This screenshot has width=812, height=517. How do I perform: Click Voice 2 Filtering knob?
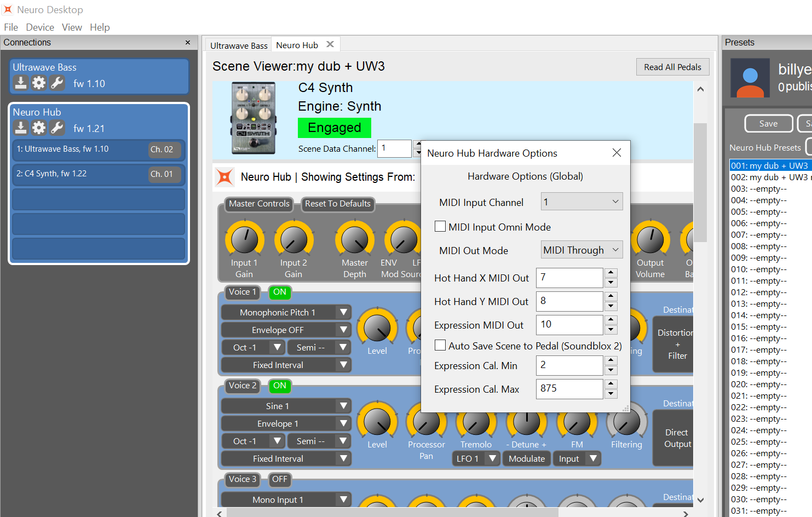[x=626, y=421]
